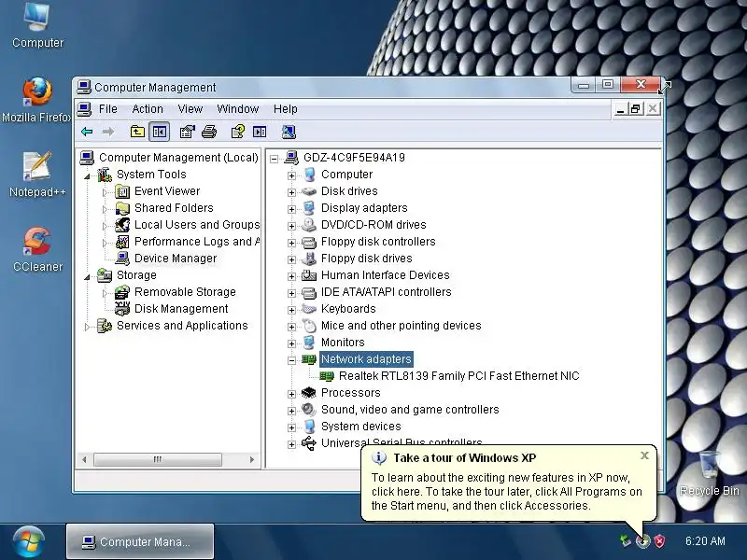
Task: Expand the Performance Logs node
Action: pyautogui.click(x=105, y=243)
